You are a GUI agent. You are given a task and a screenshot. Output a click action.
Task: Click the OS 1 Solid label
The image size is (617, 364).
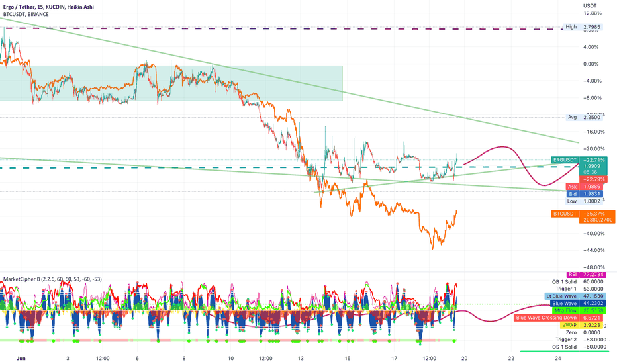click(564, 347)
